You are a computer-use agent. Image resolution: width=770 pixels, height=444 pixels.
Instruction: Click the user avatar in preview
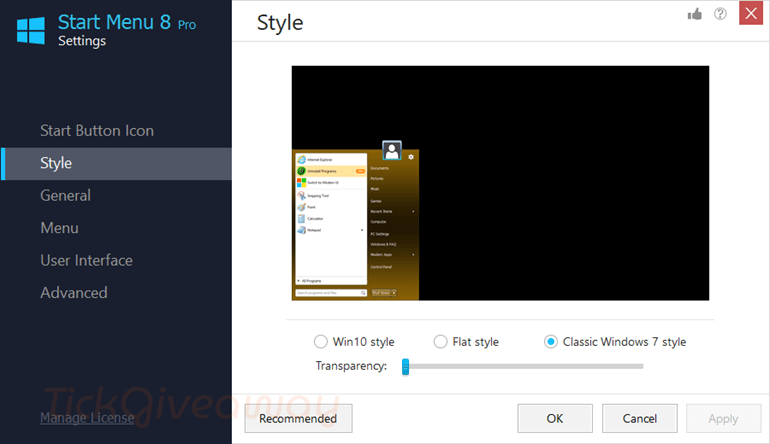tap(392, 150)
